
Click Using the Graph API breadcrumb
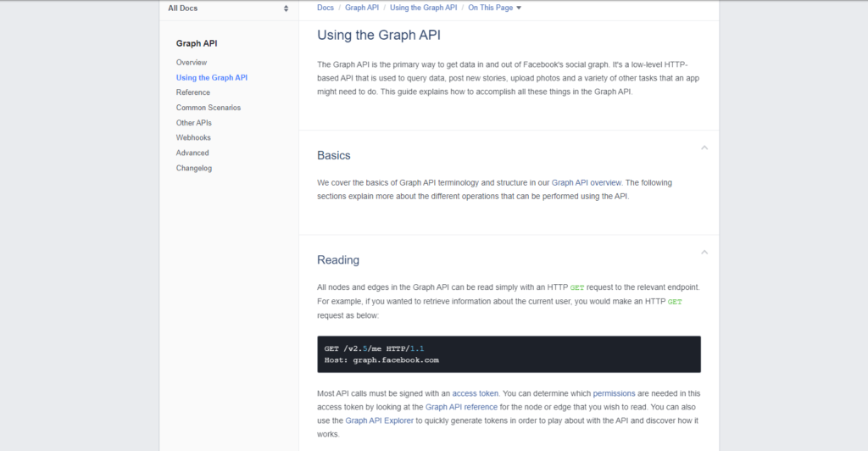(424, 8)
